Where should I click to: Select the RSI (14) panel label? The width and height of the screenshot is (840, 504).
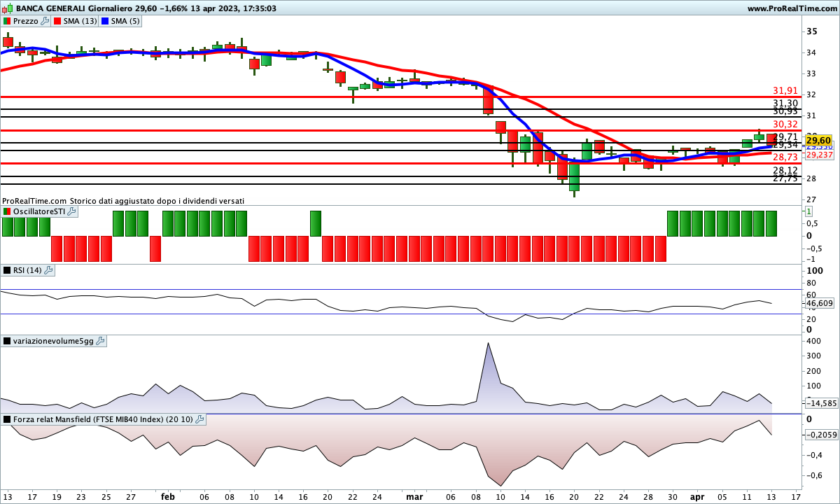pyautogui.click(x=28, y=270)
